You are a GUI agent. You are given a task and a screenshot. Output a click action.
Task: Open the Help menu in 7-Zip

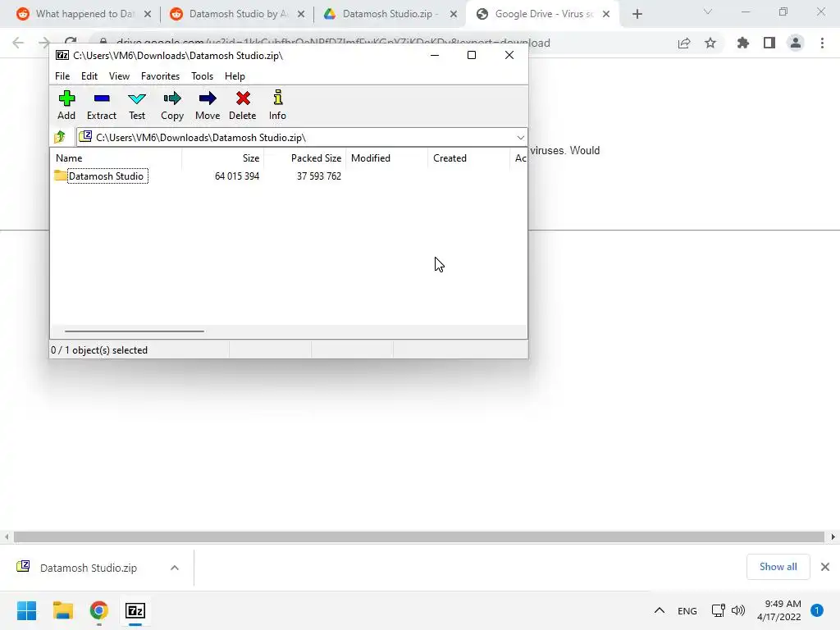(x=235, y=76)
